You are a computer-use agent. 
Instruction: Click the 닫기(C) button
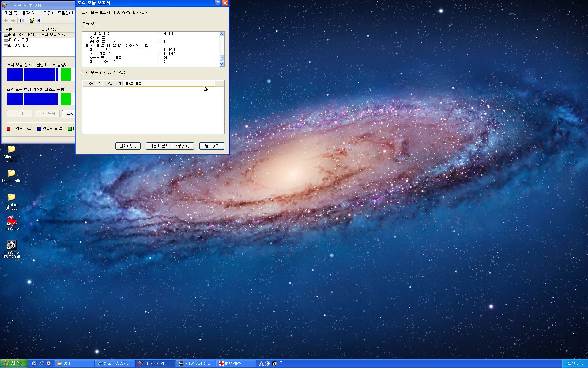(x=212, y=146)
